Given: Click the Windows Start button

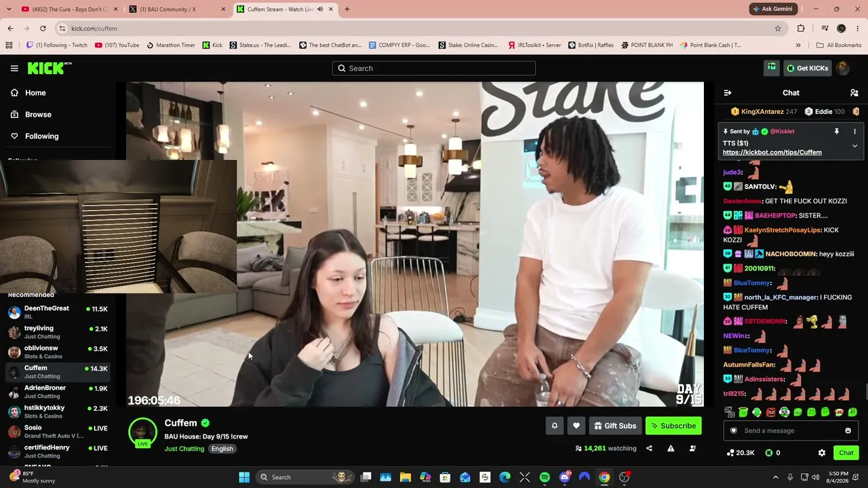Looking at the screenshot, I should [x=244, y=477].
